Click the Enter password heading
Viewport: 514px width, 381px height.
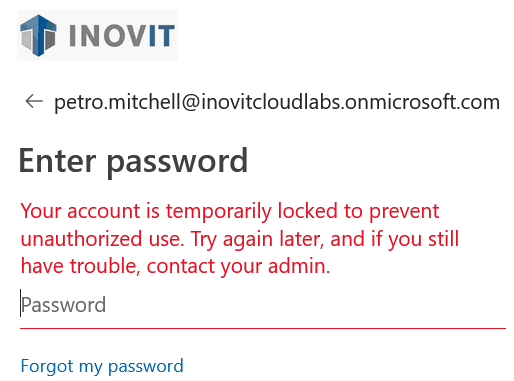pyautogui.click(x=133, y=161)
